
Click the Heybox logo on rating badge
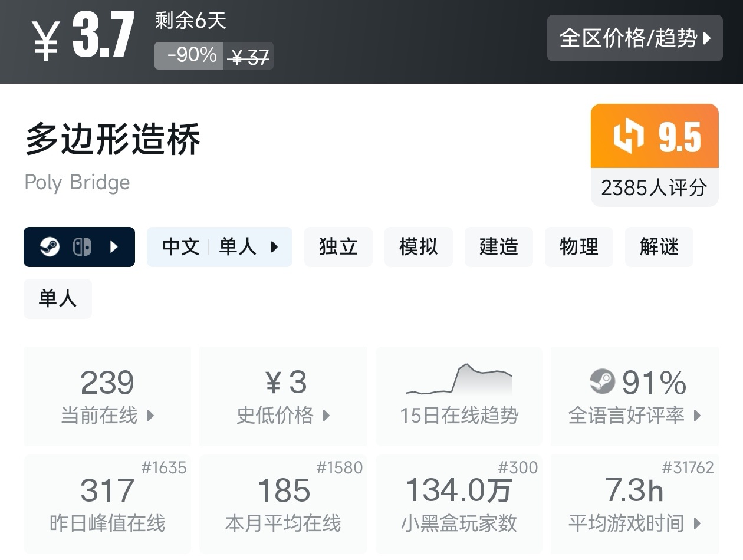[628, 137]
